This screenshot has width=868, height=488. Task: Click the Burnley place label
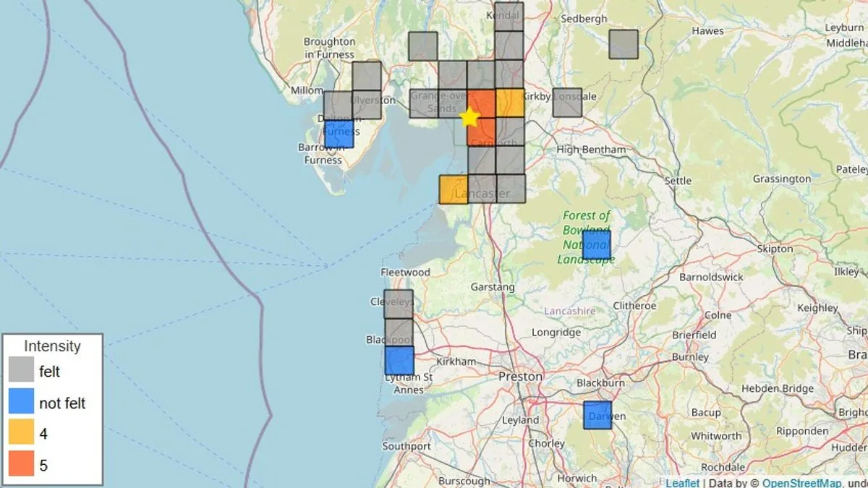(x=689, y=356)
